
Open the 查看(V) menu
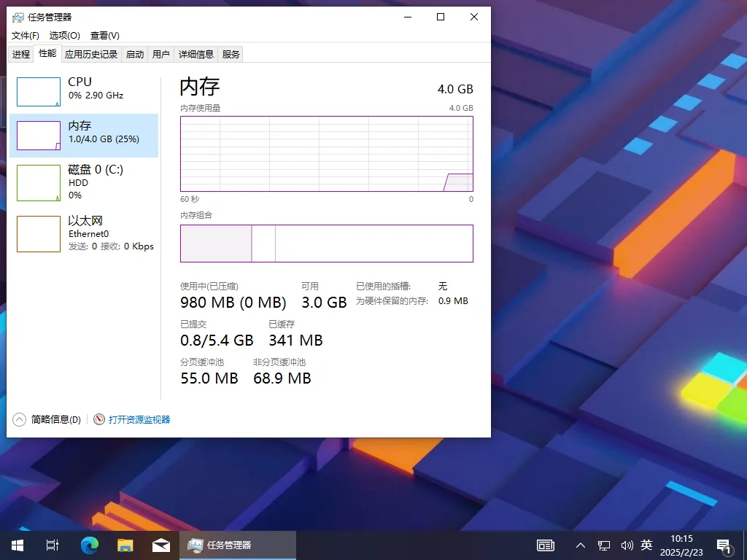tap(104, 35)
